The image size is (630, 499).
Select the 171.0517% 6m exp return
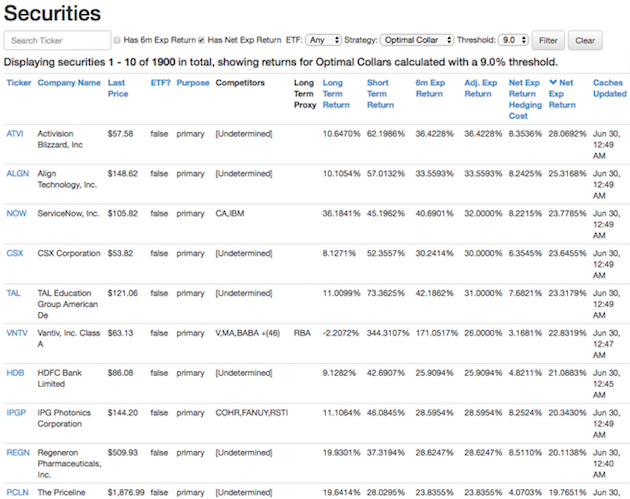437,333
